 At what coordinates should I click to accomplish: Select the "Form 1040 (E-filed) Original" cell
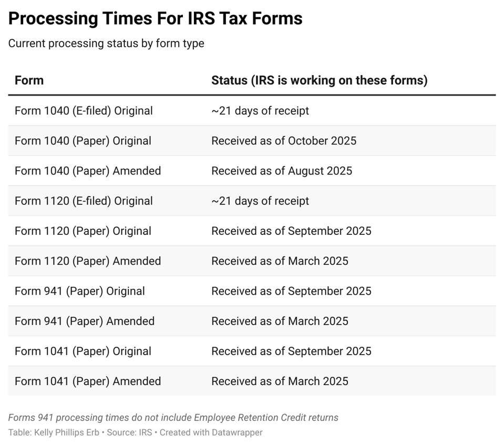(84, 111)
